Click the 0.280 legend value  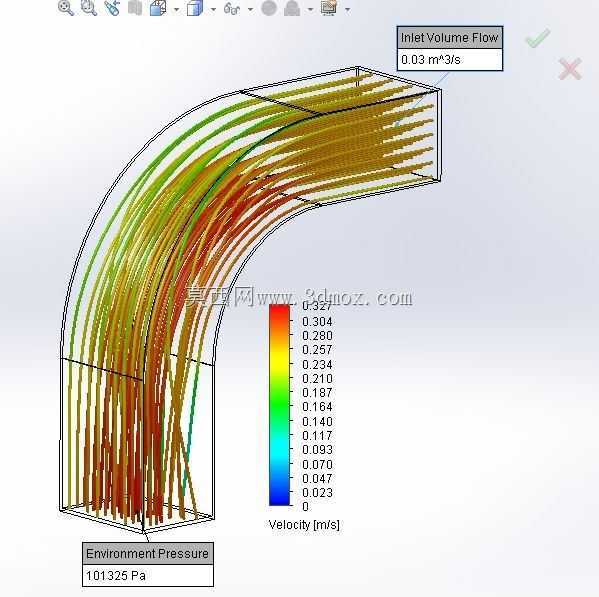[x=317, y=335]
